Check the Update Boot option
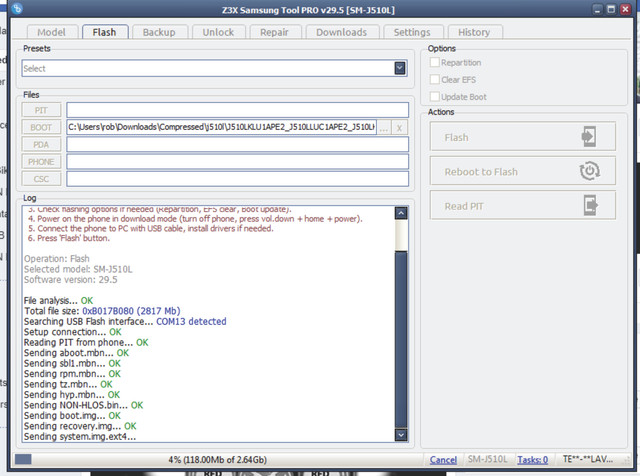The image size is (640, 476). (x=435, y=96)
